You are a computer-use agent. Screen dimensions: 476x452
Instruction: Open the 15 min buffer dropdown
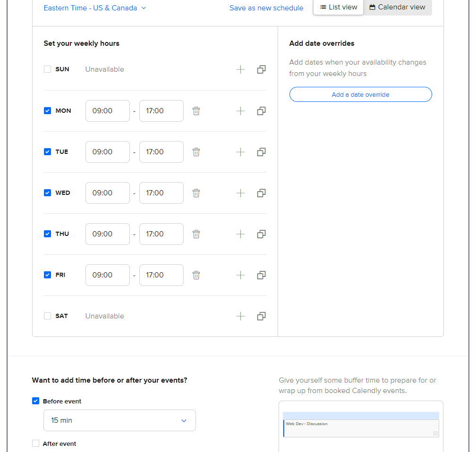(x=119, y=420)
